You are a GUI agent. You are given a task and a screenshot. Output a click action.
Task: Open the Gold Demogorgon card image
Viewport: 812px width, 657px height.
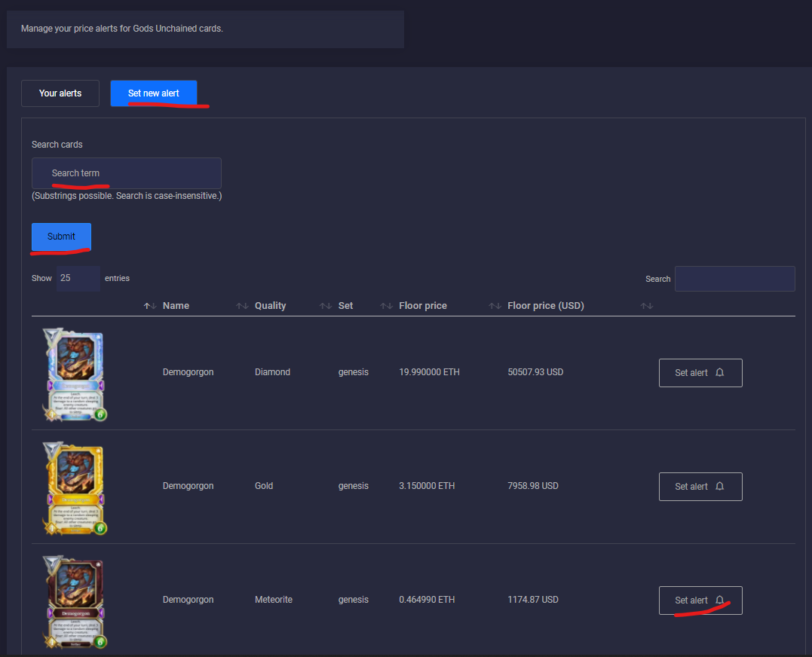75,488
